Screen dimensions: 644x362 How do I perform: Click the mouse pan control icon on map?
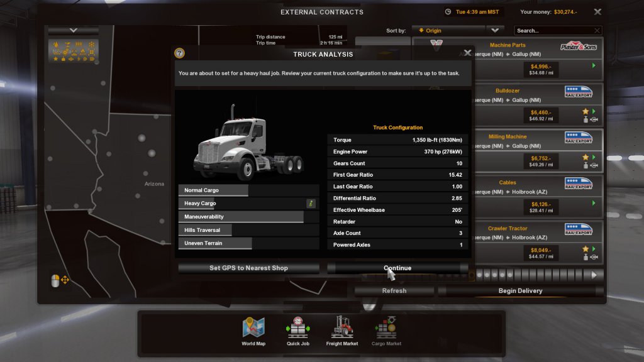point(60,280)
